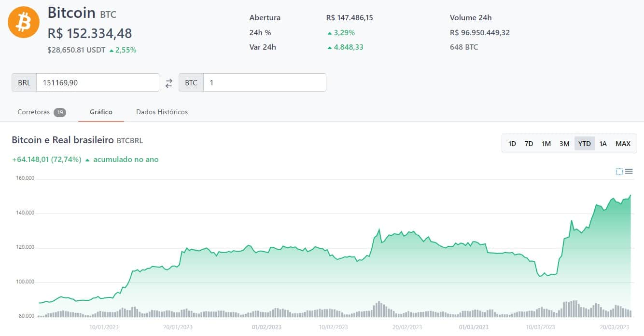The width and height of the screenshot is (644, 336).
Task: Select the 1D chart range
Action: tap(512, 144)
